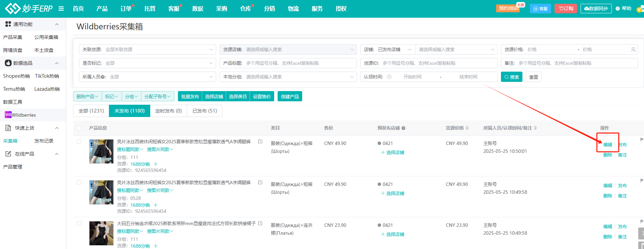Screen dimensions: 644x249
Task: Open 发布记录 in sidebar
Action: pyautogui.click(x=44, y=141)
